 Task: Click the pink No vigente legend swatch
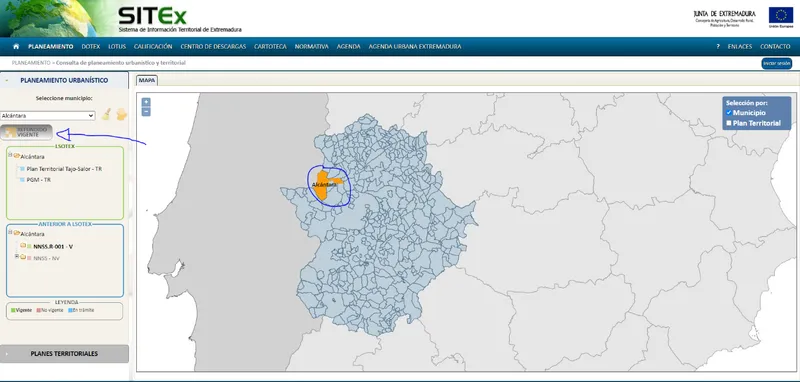coord(38,310)
